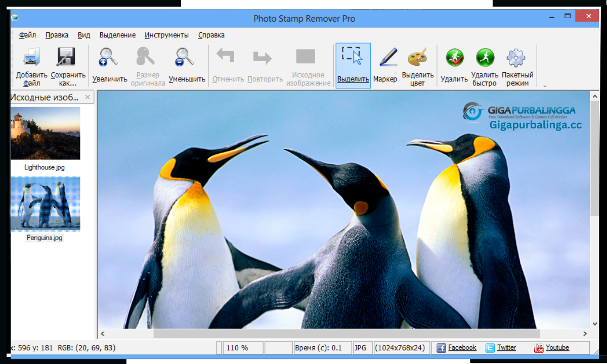Select the Penguins.jpg thumbnail
This screenshot has height=364, width=607.
(x=45, y=203)
